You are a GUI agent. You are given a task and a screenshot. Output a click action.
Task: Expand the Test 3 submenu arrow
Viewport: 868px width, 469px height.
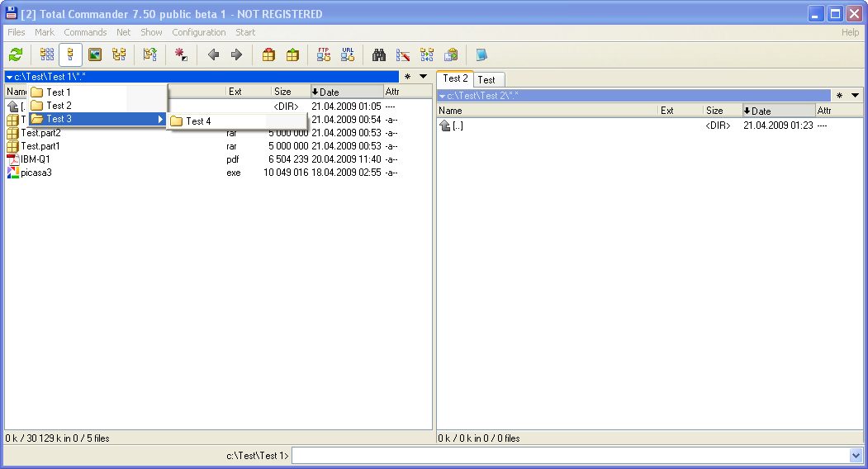click(x=160, y=119)
